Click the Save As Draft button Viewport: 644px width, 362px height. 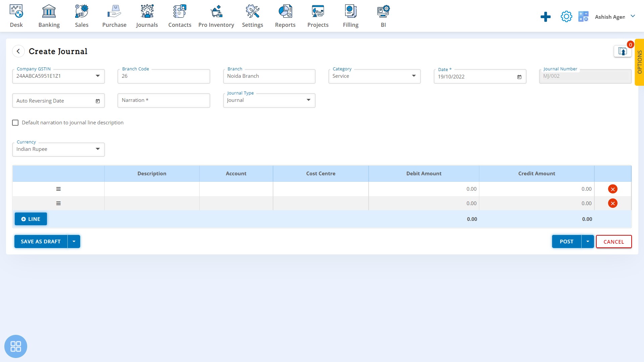41,241
